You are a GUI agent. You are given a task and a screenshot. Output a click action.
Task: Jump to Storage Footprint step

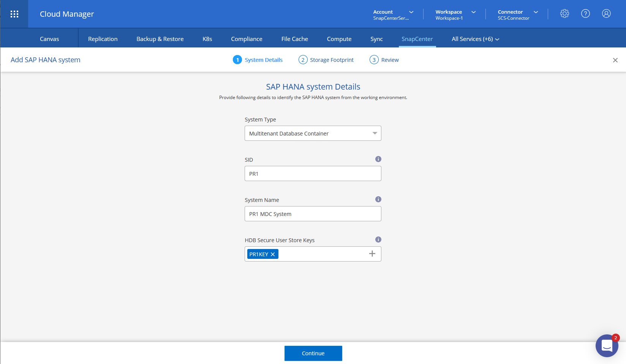(x=326, y=60)
